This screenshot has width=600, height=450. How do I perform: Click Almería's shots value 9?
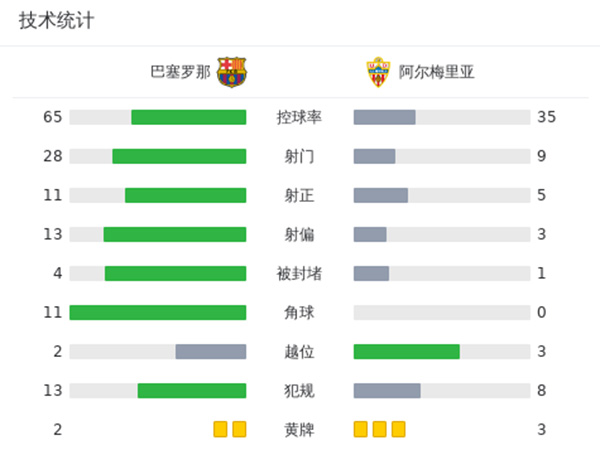[x=541, y=156]
